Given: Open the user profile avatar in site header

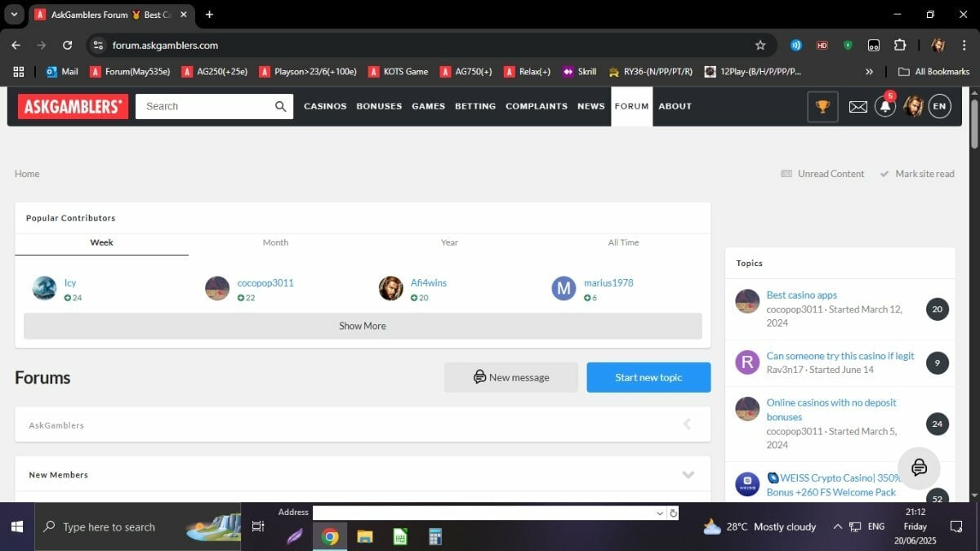Looking at the screenshot, I should (x=913, y=106).
